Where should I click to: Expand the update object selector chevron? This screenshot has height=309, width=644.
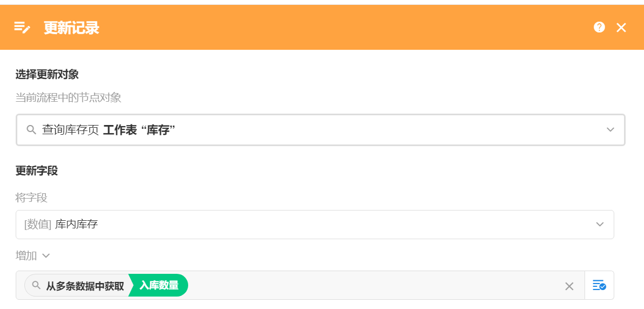click(610, 130)
